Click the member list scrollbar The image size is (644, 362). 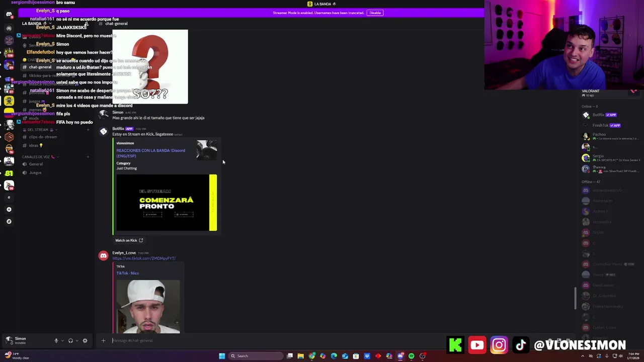pos(576,299)
